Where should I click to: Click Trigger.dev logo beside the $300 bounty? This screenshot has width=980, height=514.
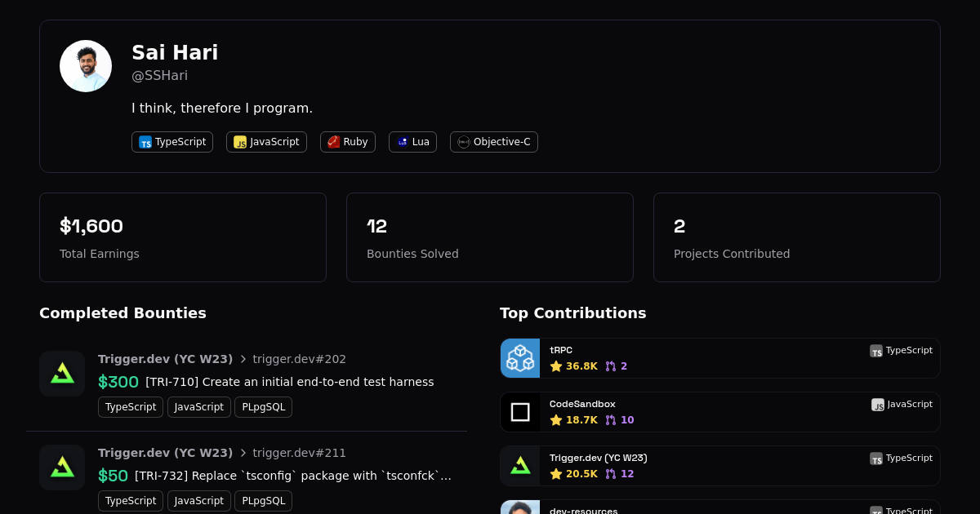tap(62, 374)
